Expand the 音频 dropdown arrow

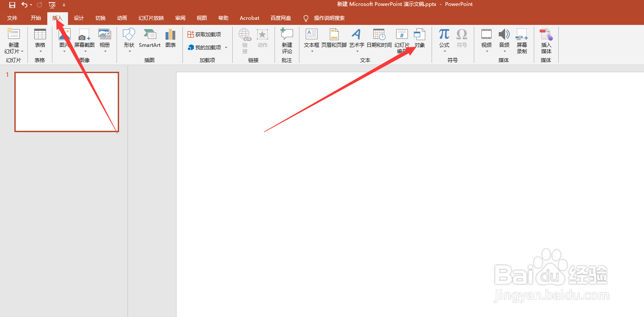(504, 51)
